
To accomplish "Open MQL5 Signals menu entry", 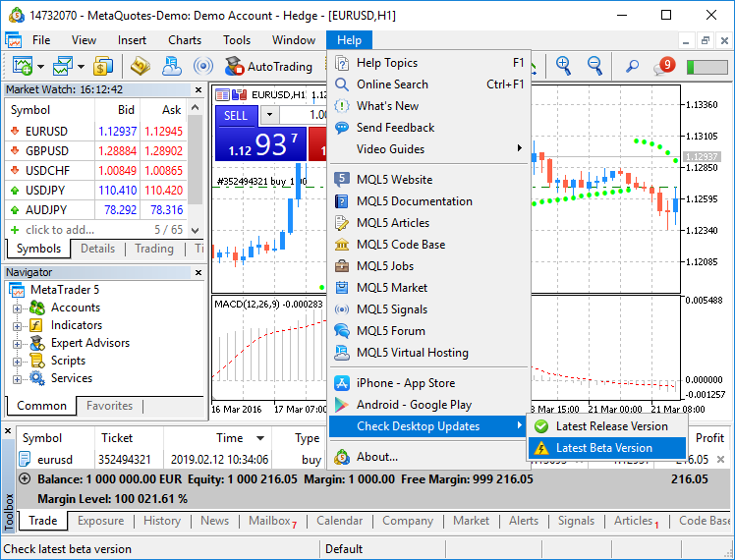I will tap(429, 309).
